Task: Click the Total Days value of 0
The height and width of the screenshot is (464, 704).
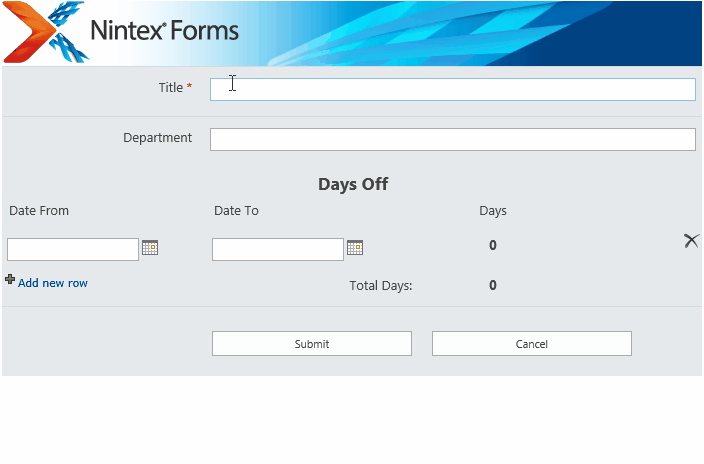Action: [493, 285]
